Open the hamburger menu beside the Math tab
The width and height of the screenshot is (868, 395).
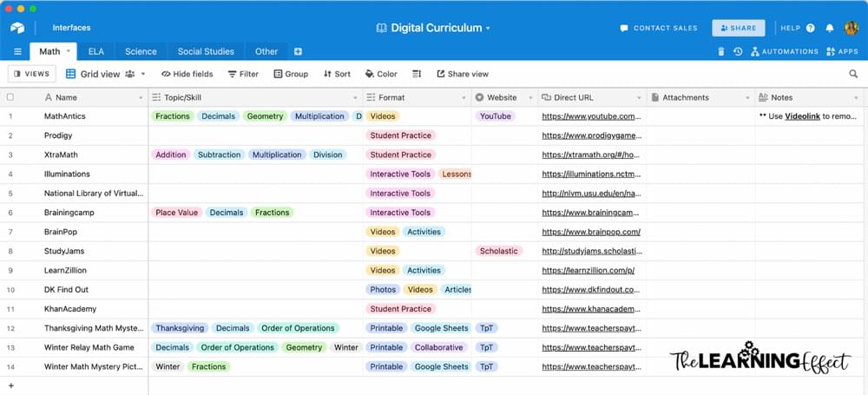(17, 51)
